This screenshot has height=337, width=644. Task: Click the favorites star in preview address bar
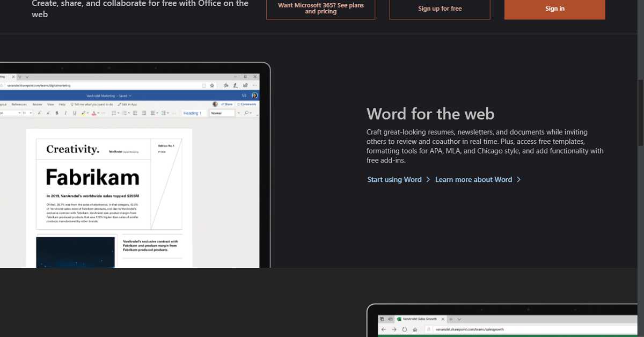212,85
